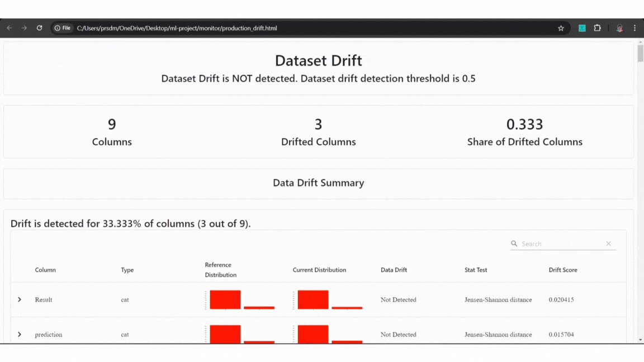Open the browser profile avatar

619,28
